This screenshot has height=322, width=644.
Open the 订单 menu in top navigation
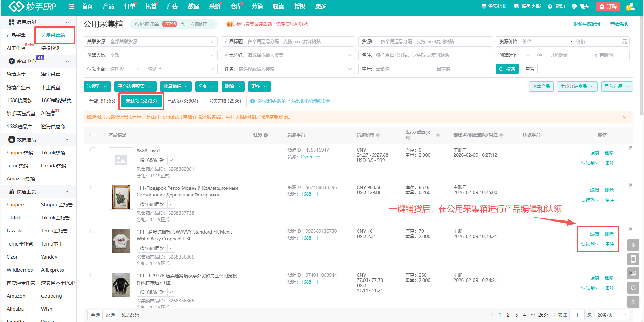[129, 7]
